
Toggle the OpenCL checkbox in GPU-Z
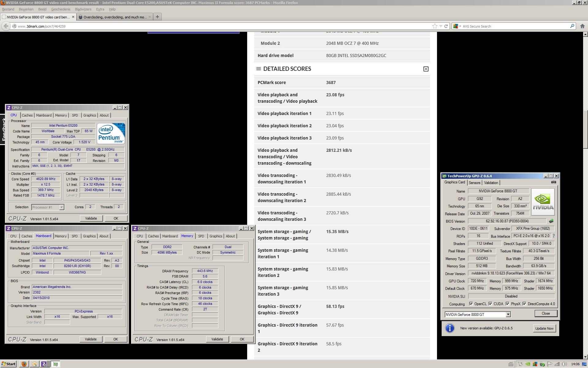[471, 304]
